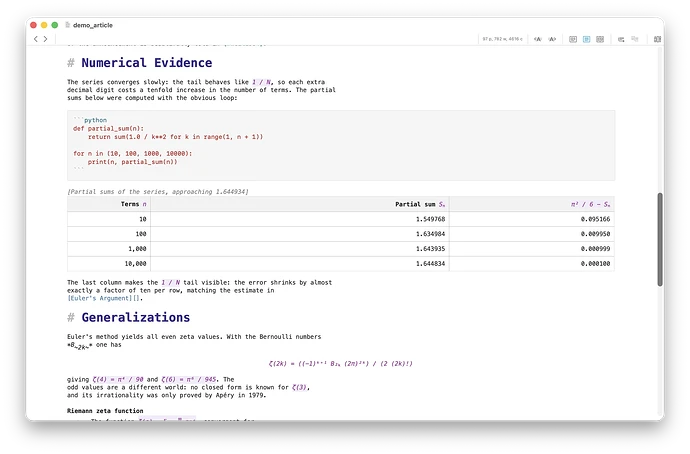
Task: Open the Euler's Argument link
Action: point(103,298)
